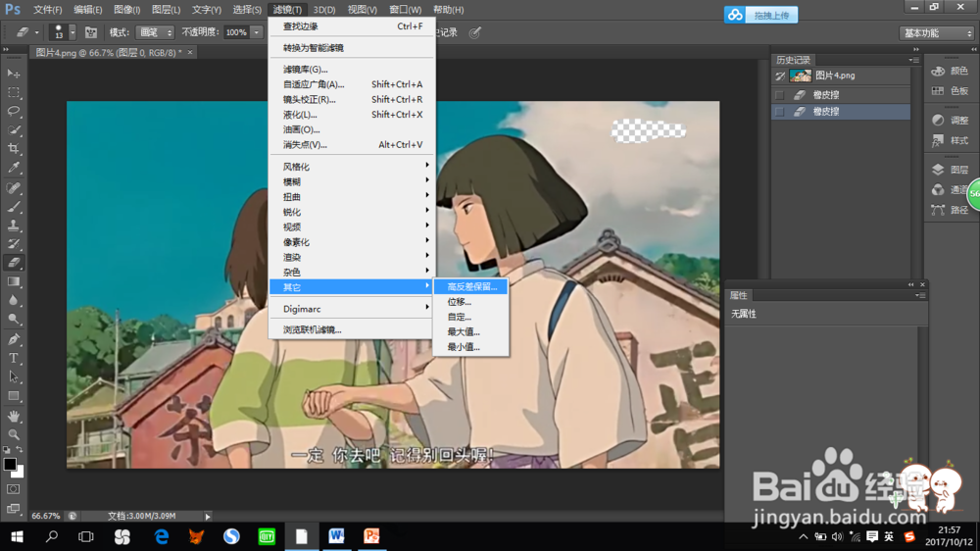Select the Healing Brush tool
Image resolution: width=980 pixels, height=551 pixels.
(x=13, y=187)
